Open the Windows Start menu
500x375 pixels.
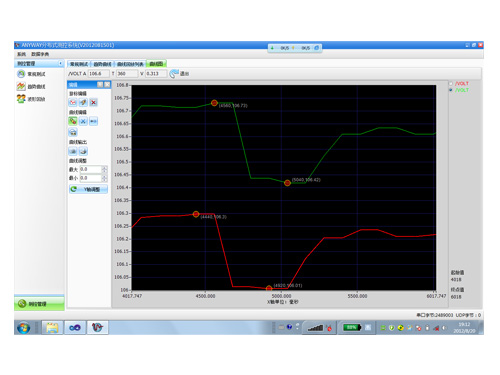pyautogui.click(x=23, y=328)
